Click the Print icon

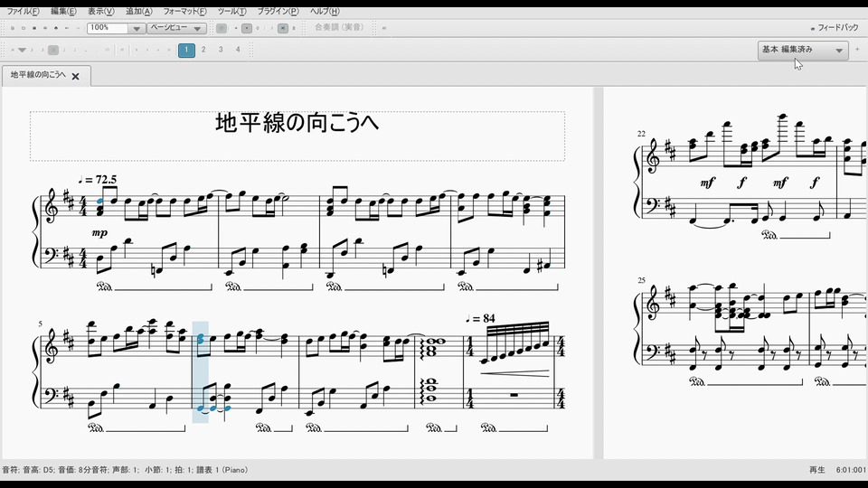tap(56, 28)
